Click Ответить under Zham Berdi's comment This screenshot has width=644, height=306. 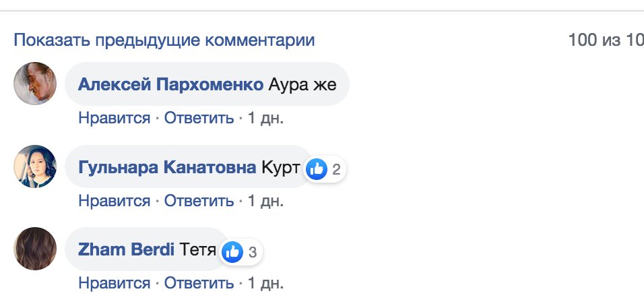point(199,283)
